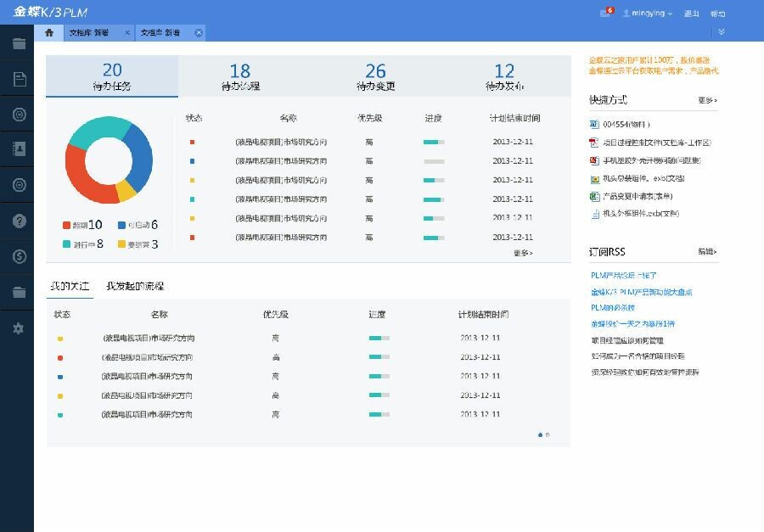This screenshot has width=764, height=532.
Task: Click the contacts ID-card icon in the sidebar
Action: (x=19, y=149)
